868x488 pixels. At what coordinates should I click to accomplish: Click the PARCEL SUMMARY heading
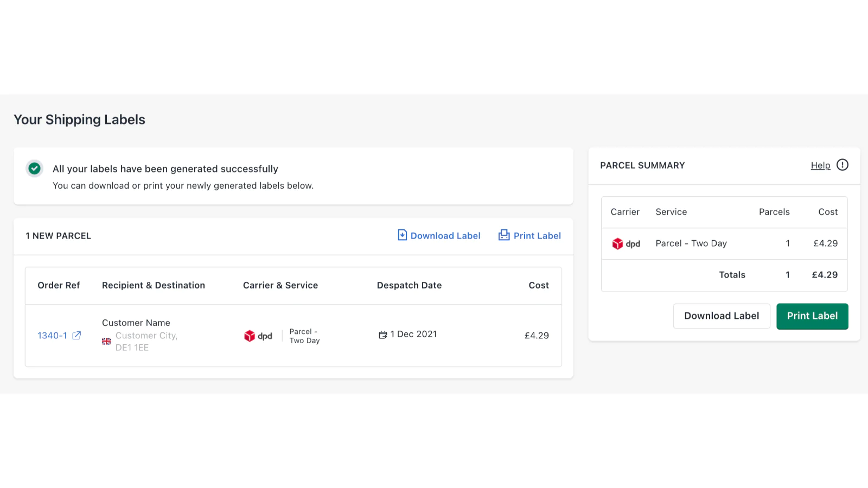[642, 165]
